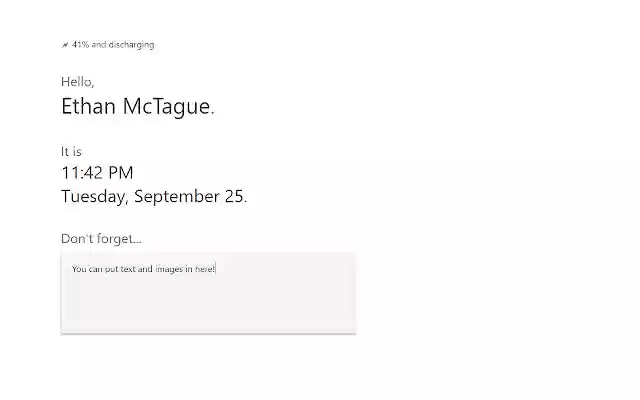Click the date 'Tuesday, September 25.'

click(154, 196)
